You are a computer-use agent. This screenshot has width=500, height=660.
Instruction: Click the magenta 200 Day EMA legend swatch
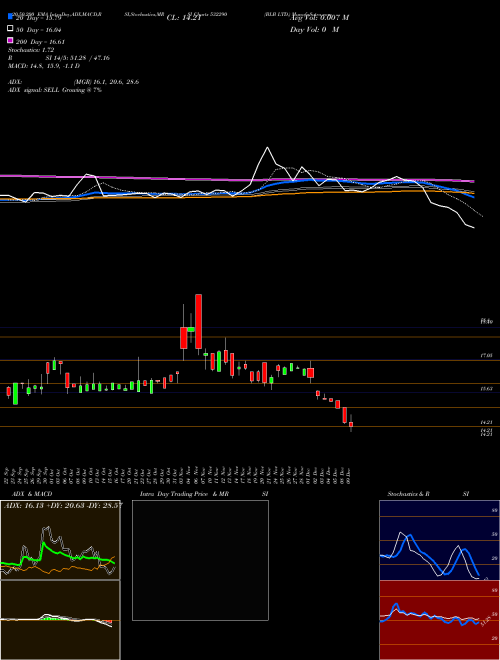[x=10, y=40]
